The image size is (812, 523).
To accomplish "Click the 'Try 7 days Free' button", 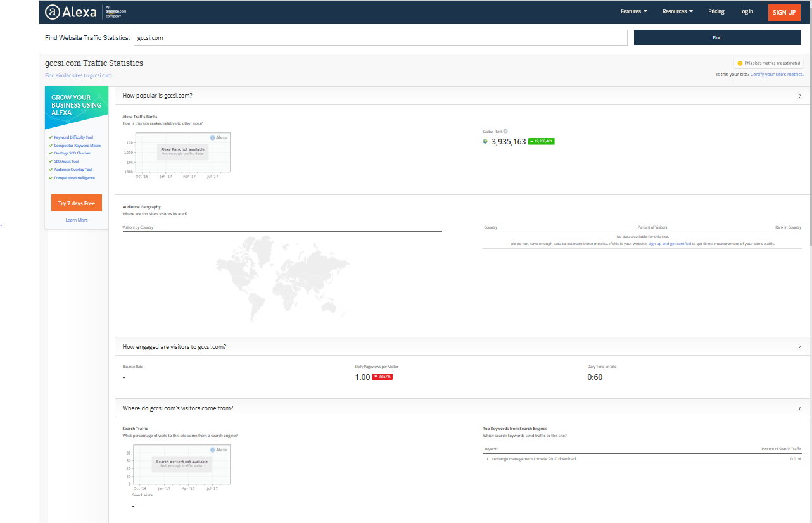I will coord(77,203).
